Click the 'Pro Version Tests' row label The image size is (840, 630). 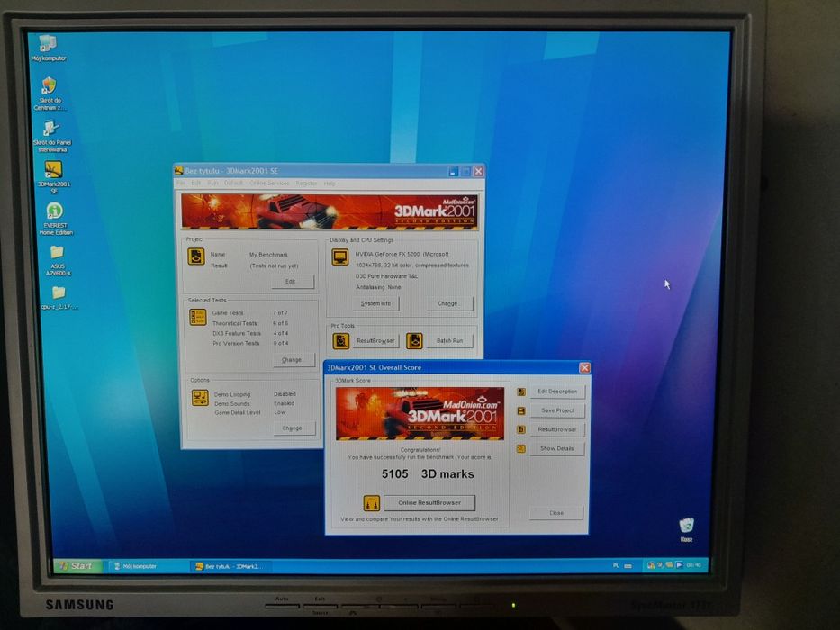point(236,344)
